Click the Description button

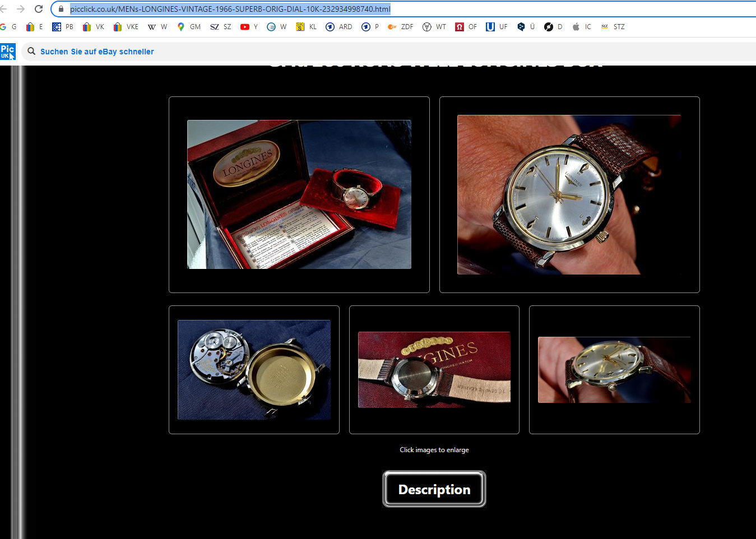(x=434, y=489)
